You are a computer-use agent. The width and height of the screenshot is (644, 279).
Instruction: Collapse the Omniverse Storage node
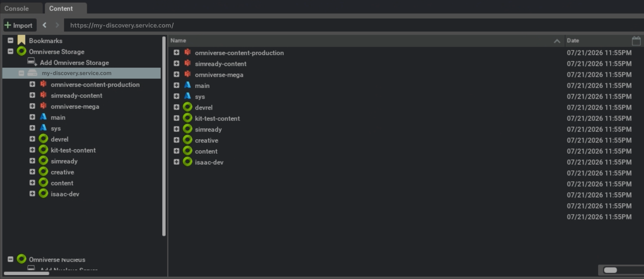10,51
